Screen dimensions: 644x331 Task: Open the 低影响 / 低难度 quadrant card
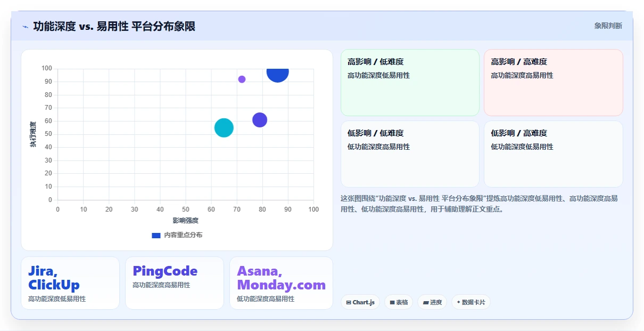tap(410, 154)
